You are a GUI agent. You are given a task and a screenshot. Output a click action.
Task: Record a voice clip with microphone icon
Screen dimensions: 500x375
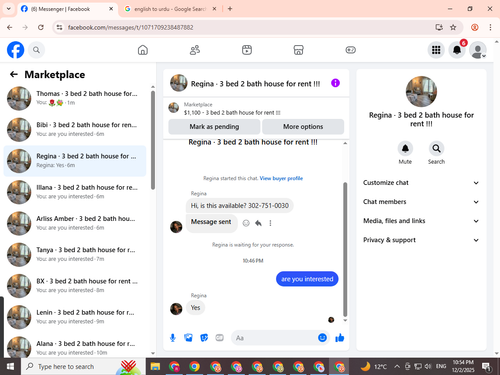click(x=173, y=338)
